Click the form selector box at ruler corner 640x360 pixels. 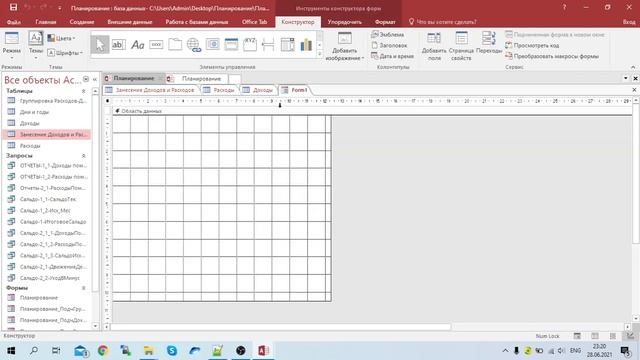click(x=107, y=101)
